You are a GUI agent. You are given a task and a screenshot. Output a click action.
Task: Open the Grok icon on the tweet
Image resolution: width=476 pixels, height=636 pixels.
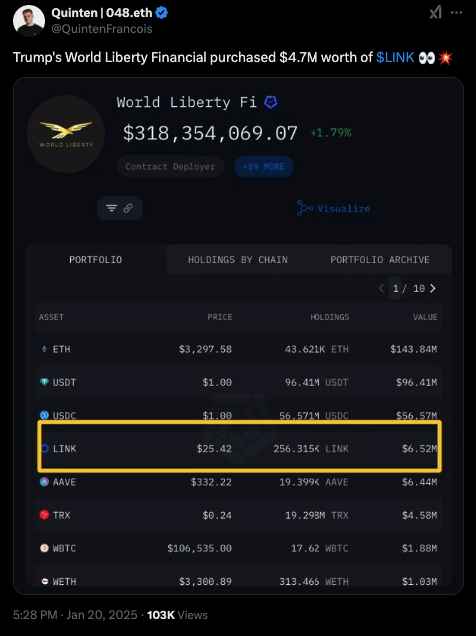pos(435,13)
